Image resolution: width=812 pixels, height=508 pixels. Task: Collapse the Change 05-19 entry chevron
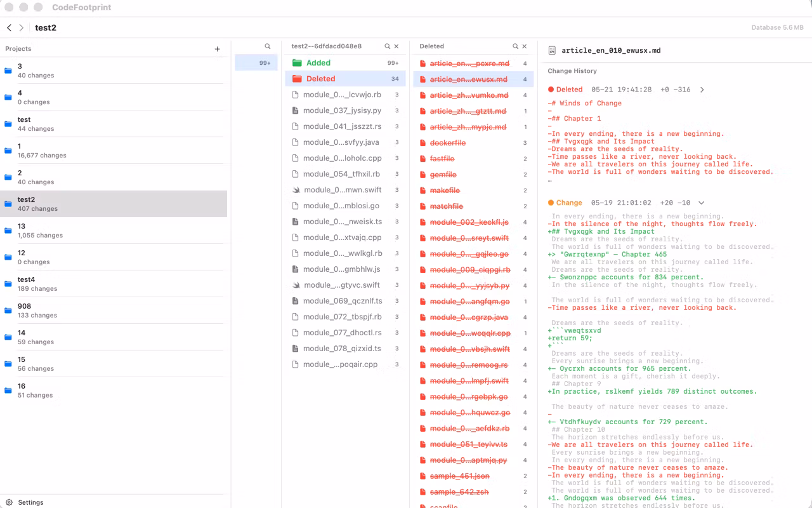click(x=701, y=203)
